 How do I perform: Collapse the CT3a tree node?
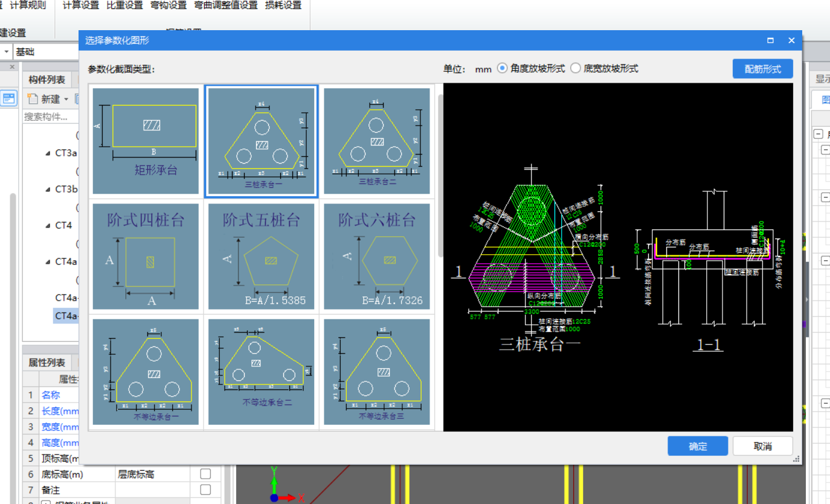tap(48, 153)
